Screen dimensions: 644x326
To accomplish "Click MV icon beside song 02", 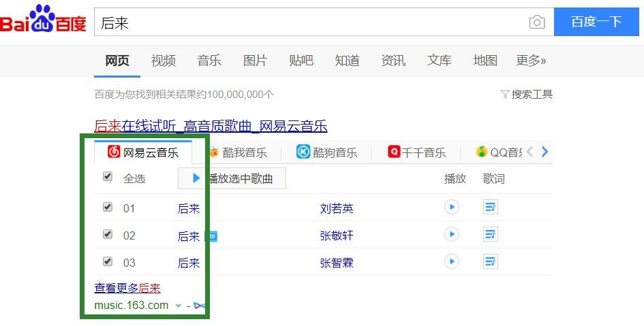I will pos(211,236).
